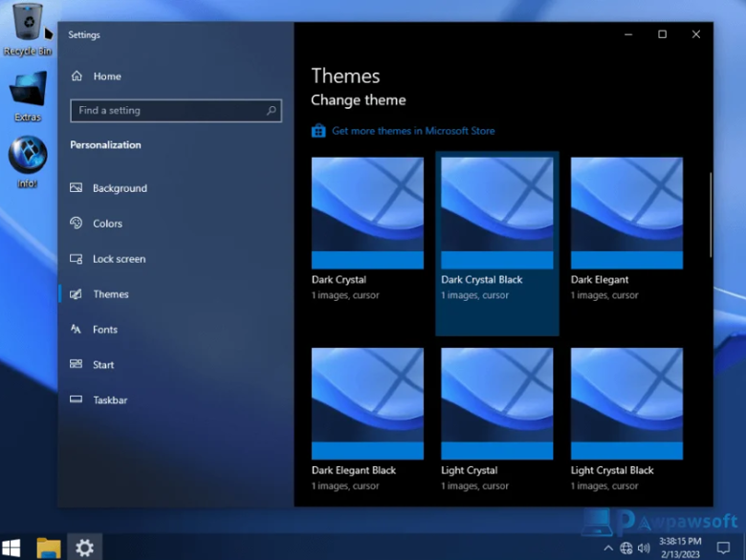Click the network globe tray icon

coord(626,549)
